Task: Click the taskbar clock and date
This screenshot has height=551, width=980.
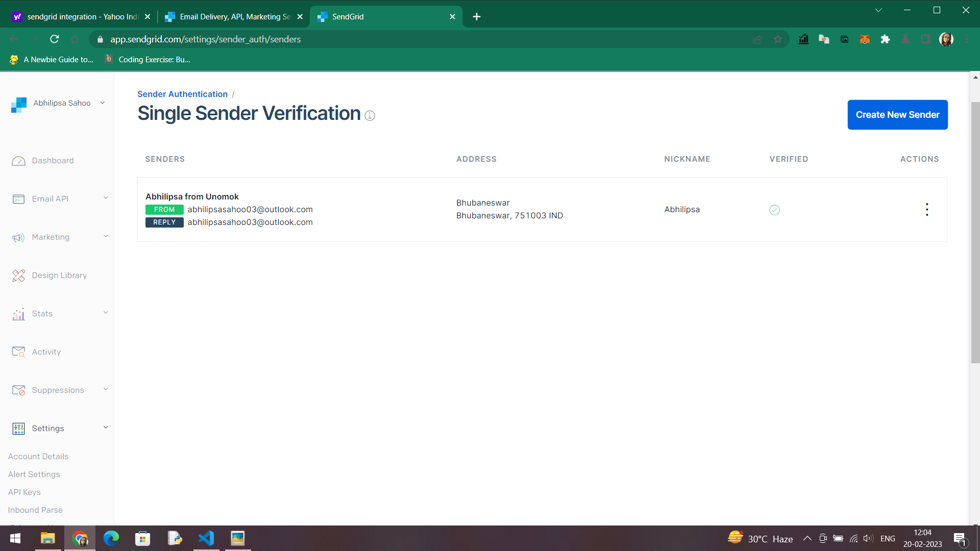Action: [922, 538]
